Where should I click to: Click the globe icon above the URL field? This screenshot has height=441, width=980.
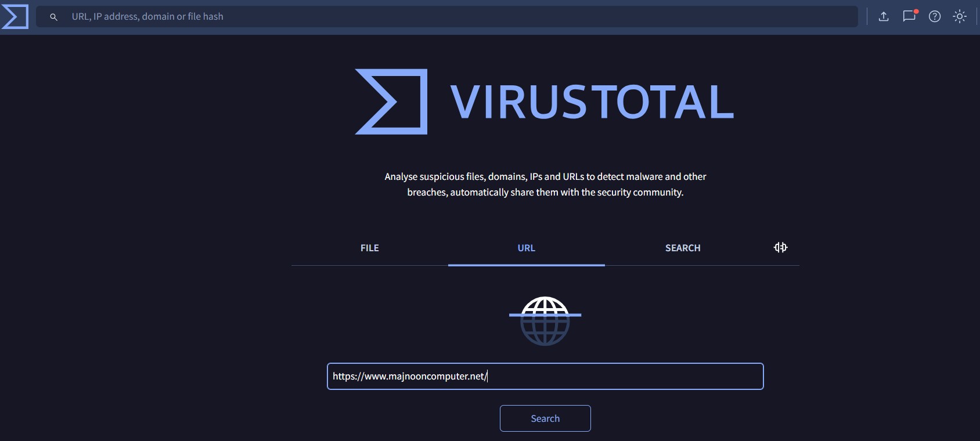pos(545,321)
